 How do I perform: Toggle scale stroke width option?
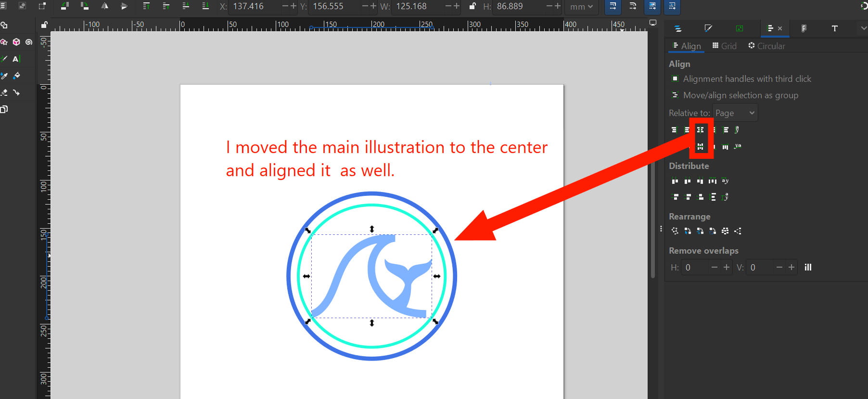point(613,6)
